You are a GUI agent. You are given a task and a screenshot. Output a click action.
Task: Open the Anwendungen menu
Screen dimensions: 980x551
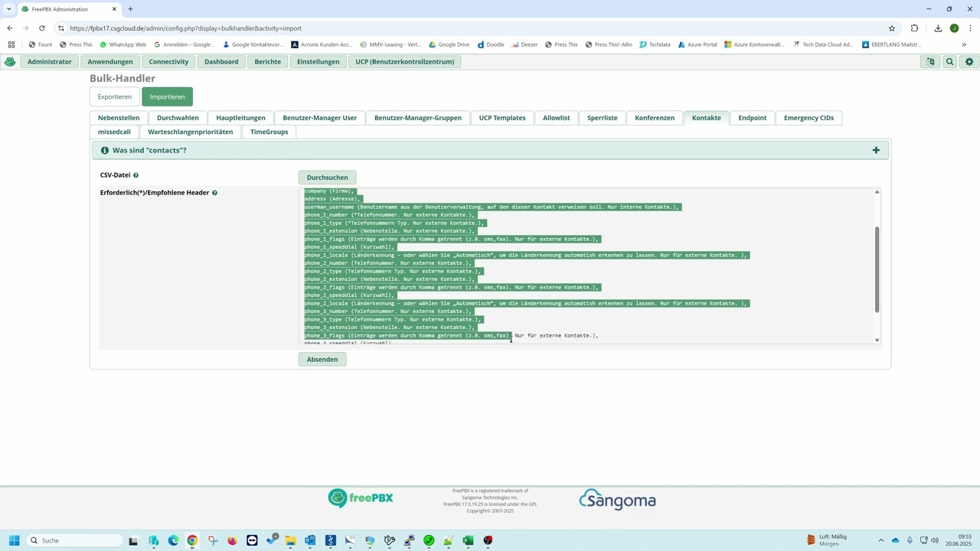coord(110,62)
